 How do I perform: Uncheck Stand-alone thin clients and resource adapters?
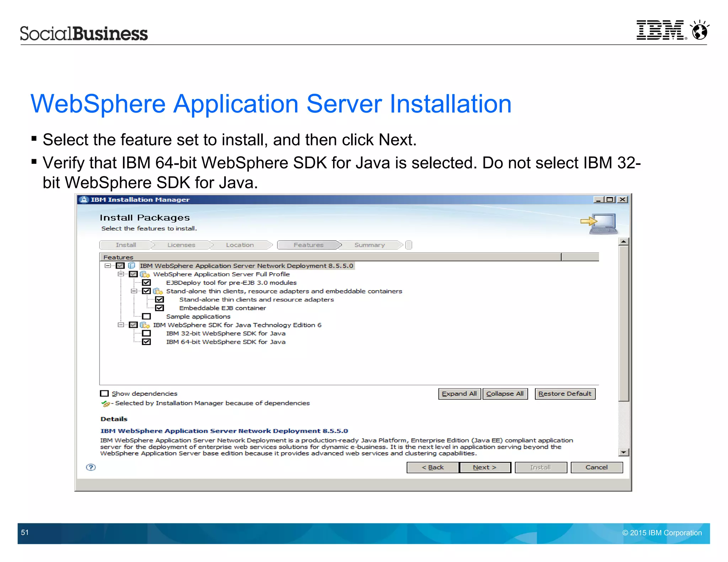(x=160, y=299)
